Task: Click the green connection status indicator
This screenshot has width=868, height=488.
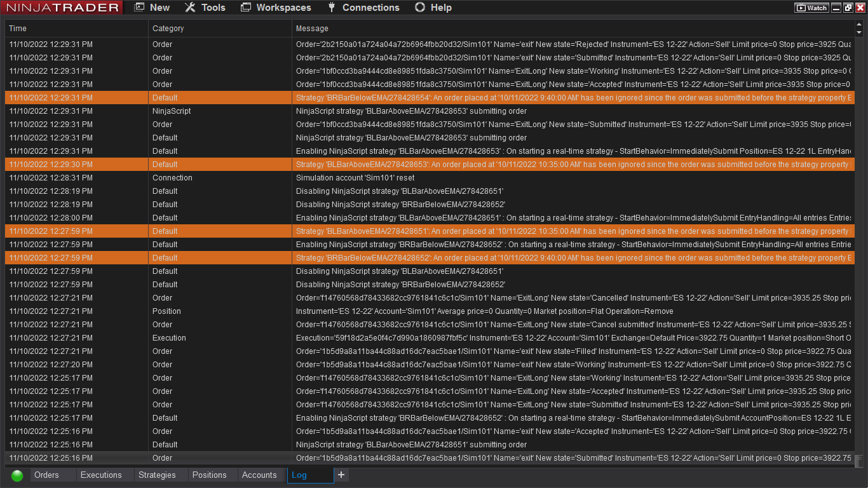Action: click(17, 475)
